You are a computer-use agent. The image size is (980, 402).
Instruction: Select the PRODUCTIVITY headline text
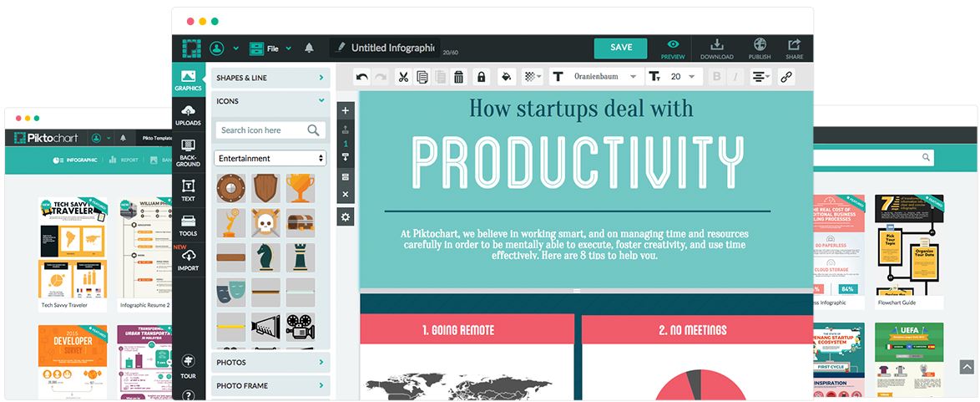(578, 162)
